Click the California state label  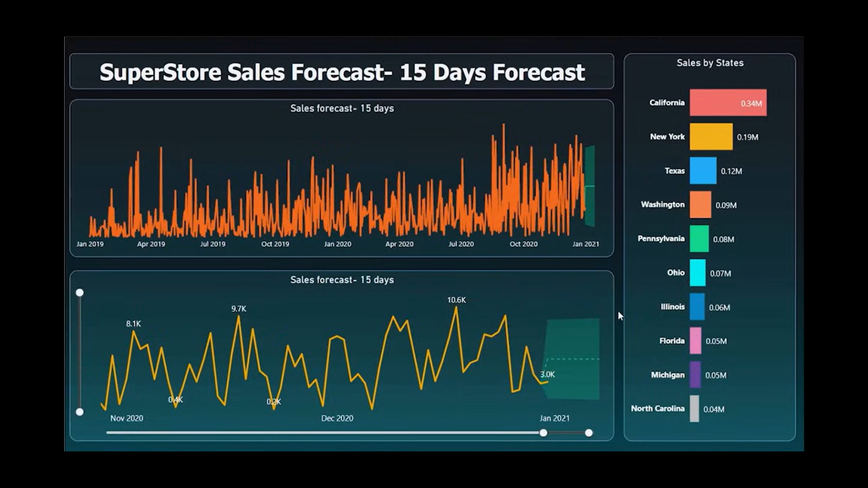pyautogui.click(x=667, y=103)
